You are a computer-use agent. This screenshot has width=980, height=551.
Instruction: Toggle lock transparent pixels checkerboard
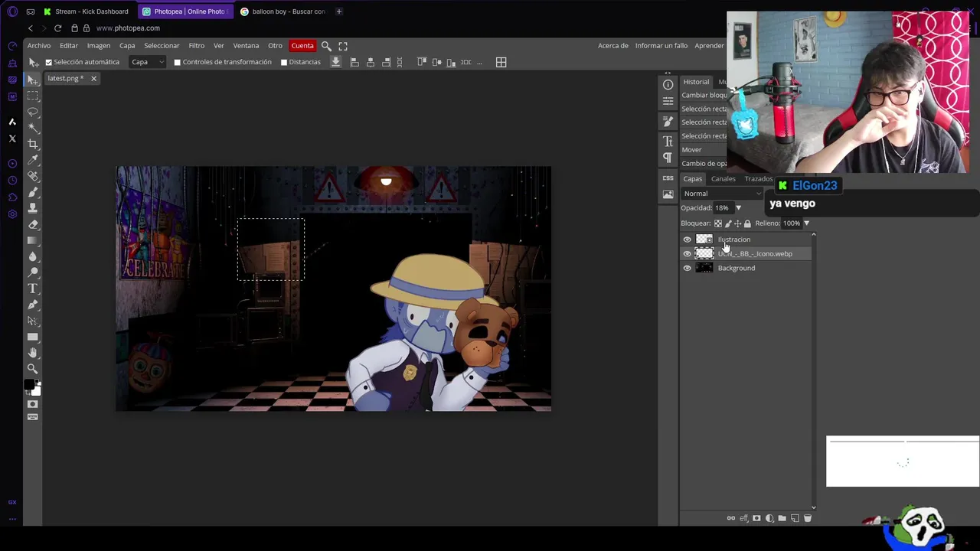point(718,223)
